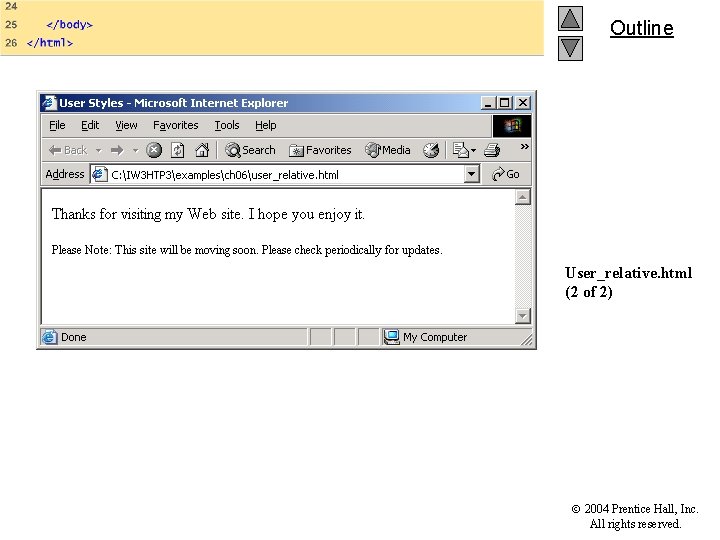Click the scrollbar down arrow
Viewport: 720px width, 540px height.
point(523,316)
